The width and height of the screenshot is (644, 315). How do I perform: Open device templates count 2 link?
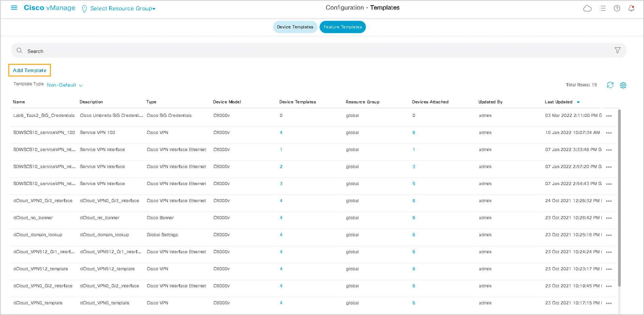pyautogui.click(x=281, y=167)
